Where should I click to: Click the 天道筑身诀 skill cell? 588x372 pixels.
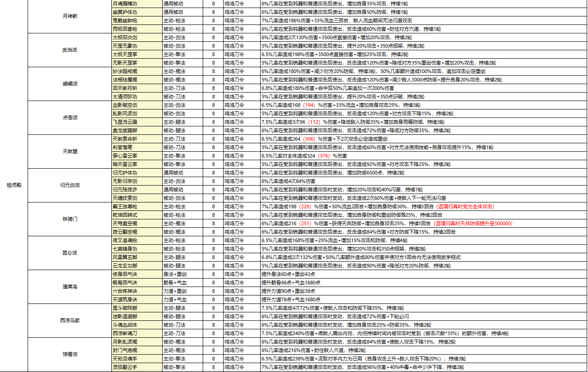point(137,300)
